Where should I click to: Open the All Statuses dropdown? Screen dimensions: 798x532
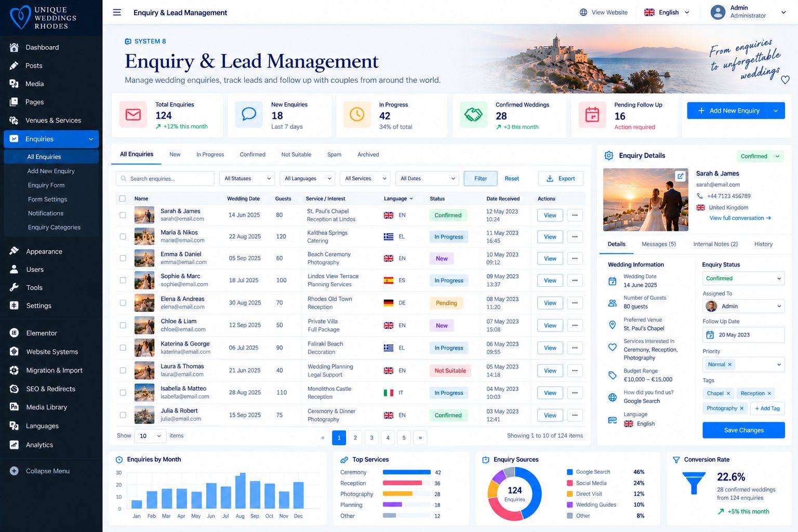point(247,179)
